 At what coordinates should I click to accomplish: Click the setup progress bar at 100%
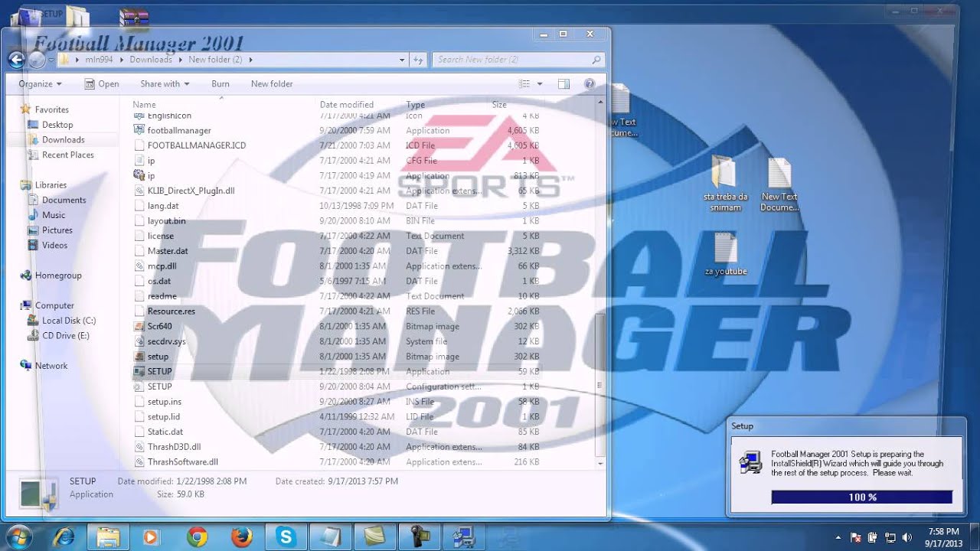tap(861, 497)
